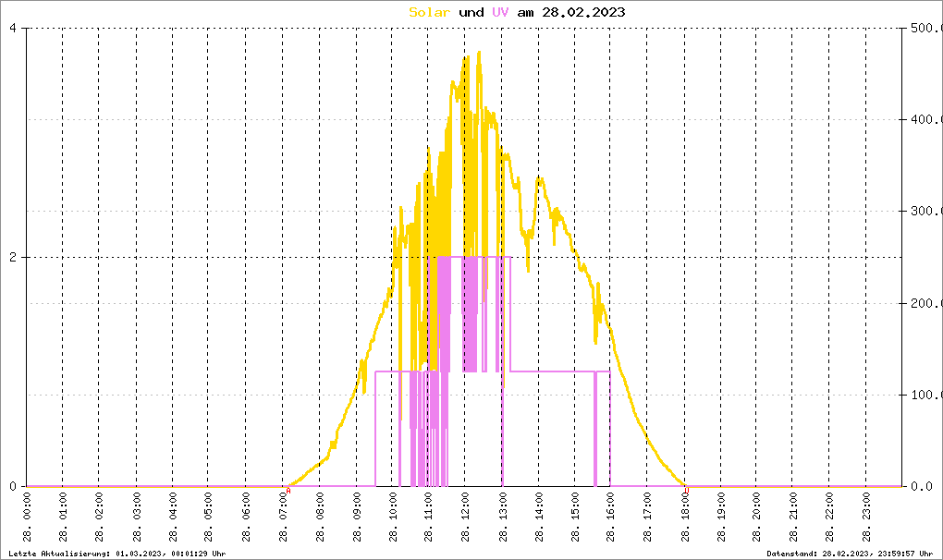
Task: Click the 14:00 time label on x-axis
Action: tap(538, 517)
